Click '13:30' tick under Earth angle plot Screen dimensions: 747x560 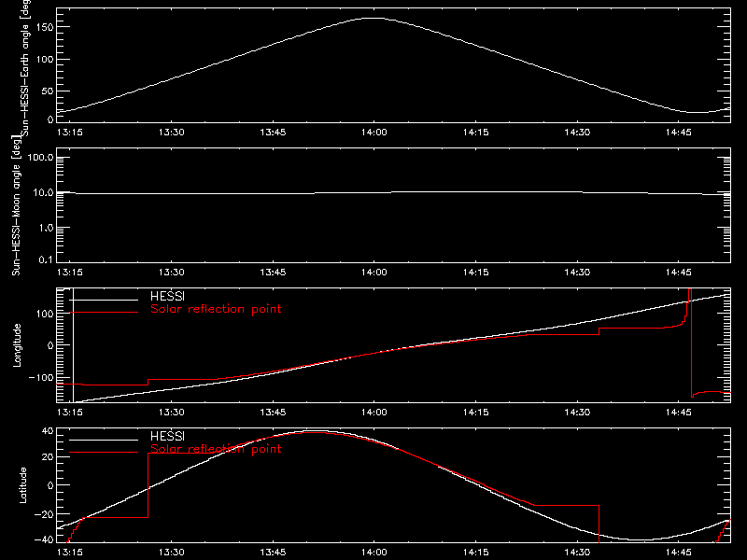click(x=172, y=133)
